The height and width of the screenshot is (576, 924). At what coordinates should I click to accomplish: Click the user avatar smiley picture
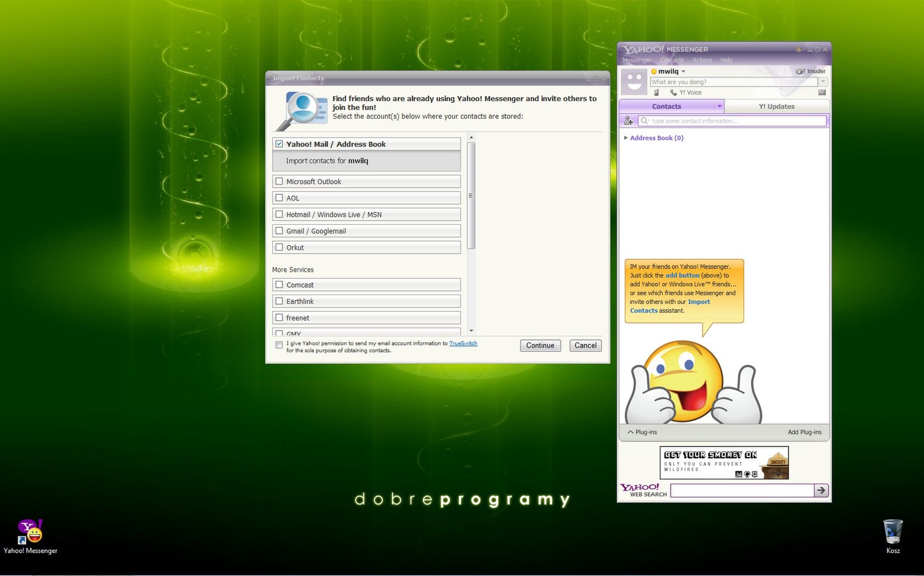(x=634, y=82)
